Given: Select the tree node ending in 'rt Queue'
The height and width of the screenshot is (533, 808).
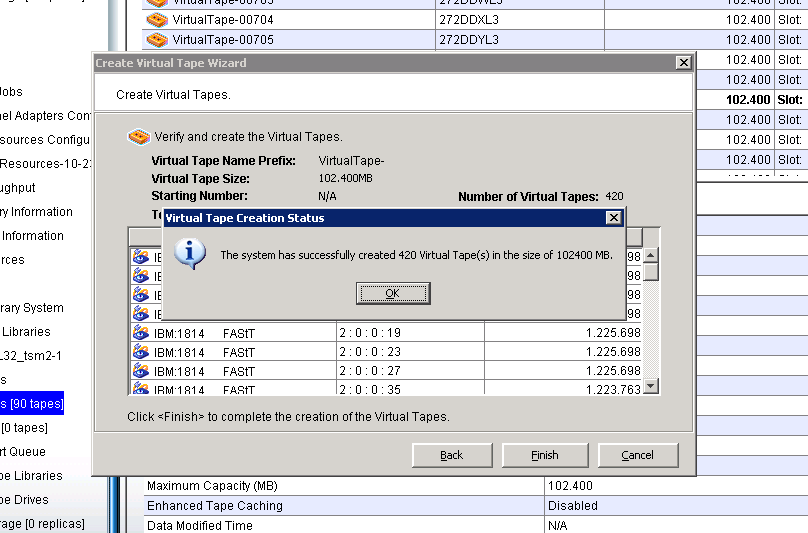Looking at the screenshot, I should (23, 452).
